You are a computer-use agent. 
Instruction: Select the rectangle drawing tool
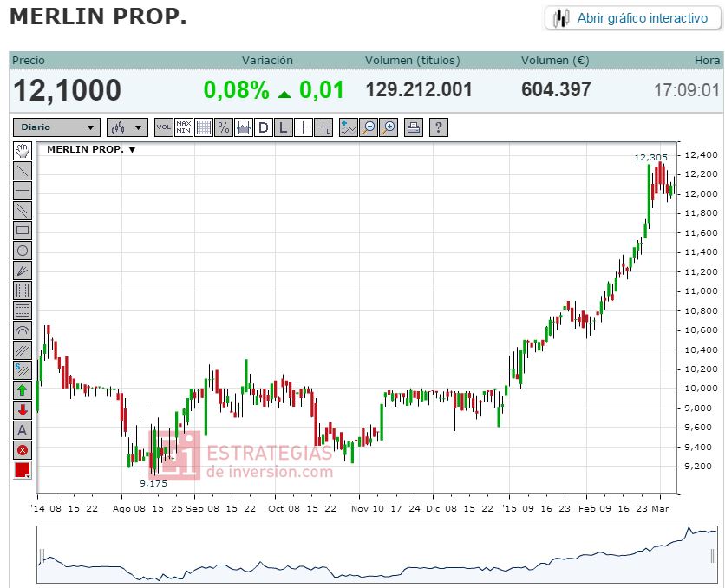click(x=23, y=230)
